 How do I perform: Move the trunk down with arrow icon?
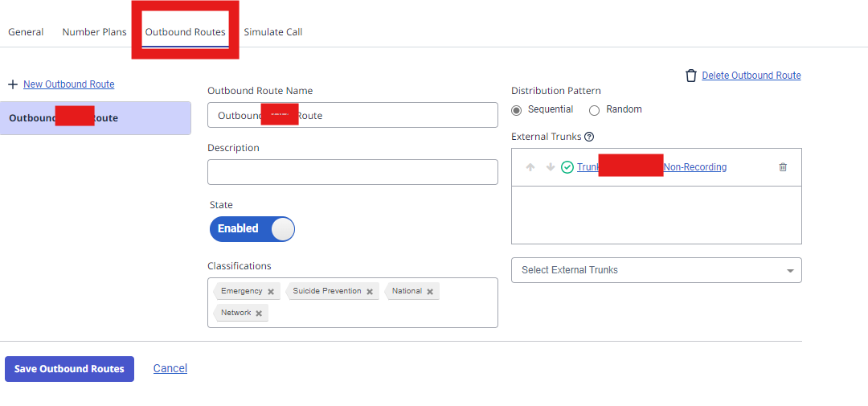coord(551,167)
